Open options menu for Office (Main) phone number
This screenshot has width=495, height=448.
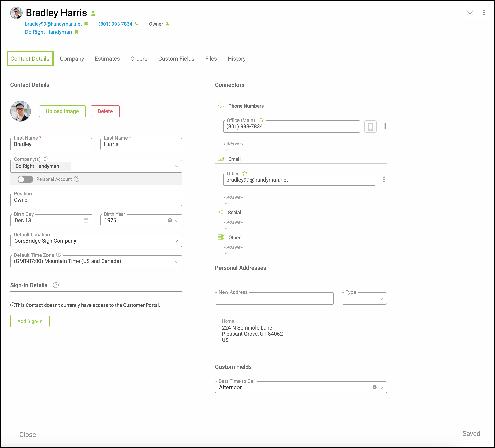pyautogui.click(x=385, y=126)
